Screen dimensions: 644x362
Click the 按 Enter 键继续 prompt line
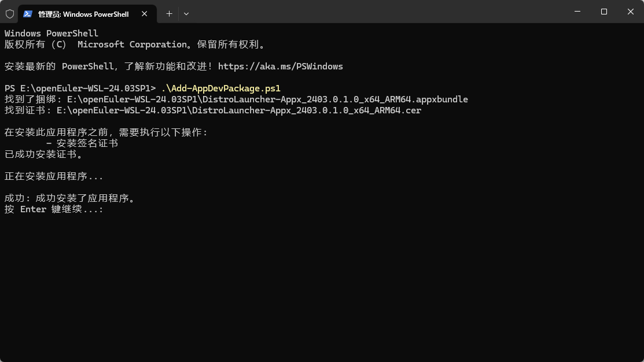coord(54,209)
